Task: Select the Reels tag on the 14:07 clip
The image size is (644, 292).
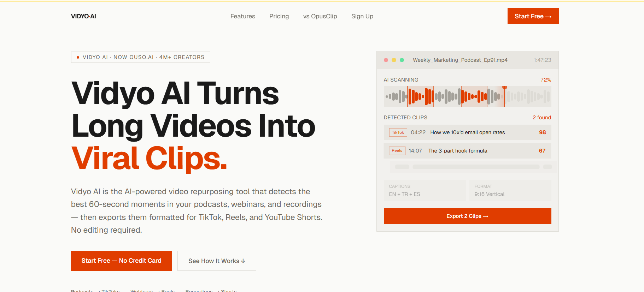Action: click(x=397, y=151)
